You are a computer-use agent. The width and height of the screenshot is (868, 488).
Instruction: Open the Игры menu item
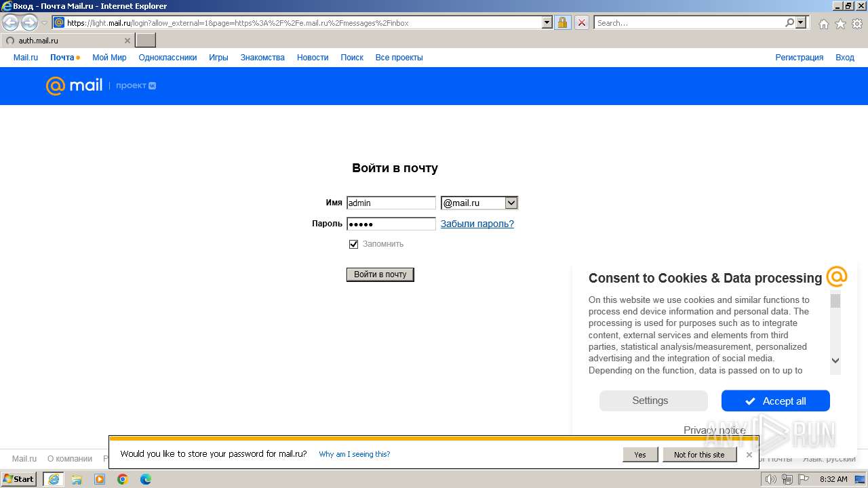[218, 58]
